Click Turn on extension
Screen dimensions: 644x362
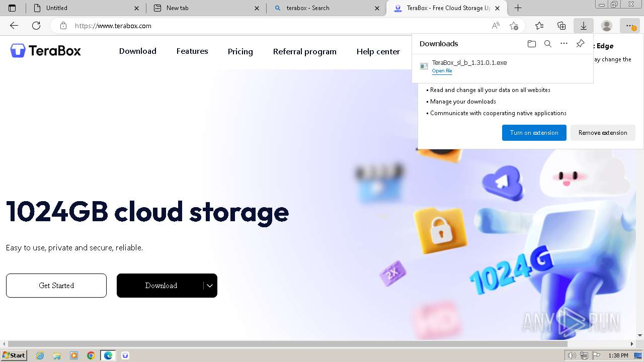tap(534, 133)
